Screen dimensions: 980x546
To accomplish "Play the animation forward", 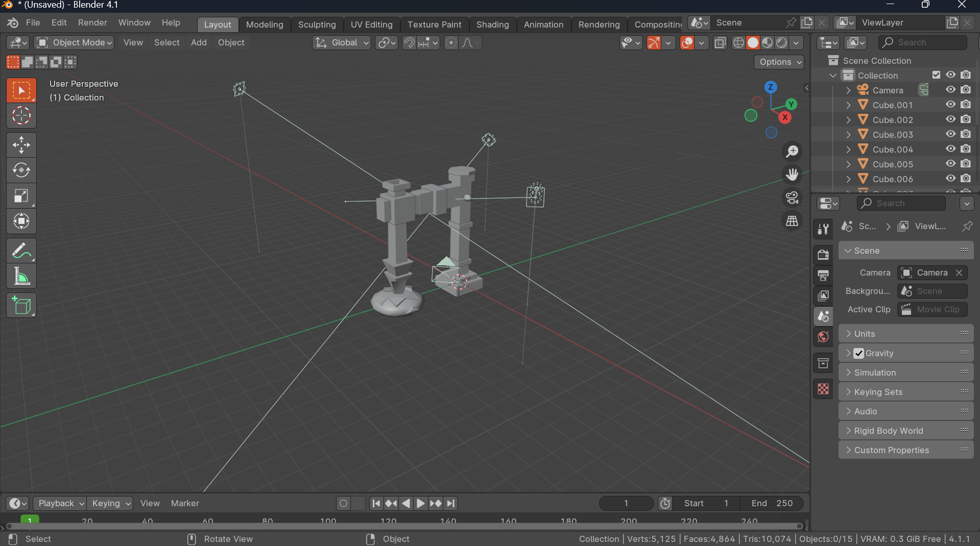I will (420, 503).
